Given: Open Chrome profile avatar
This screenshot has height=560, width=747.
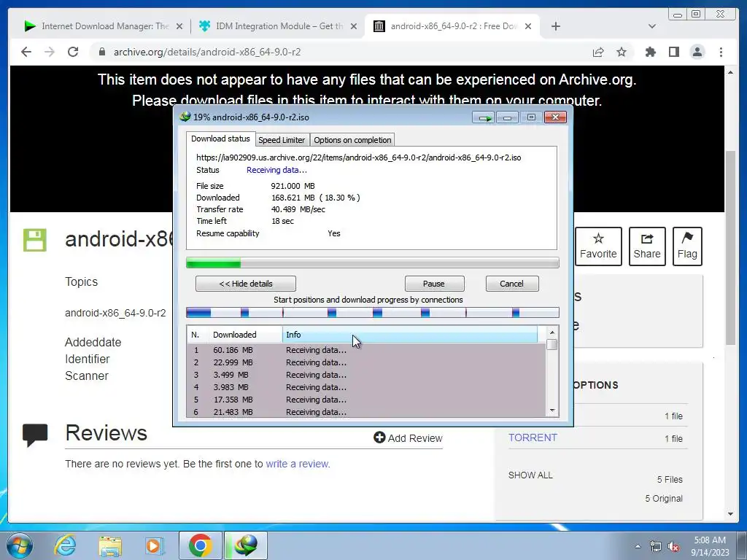Looking at the screenshot, I should [x=697, y=52].
